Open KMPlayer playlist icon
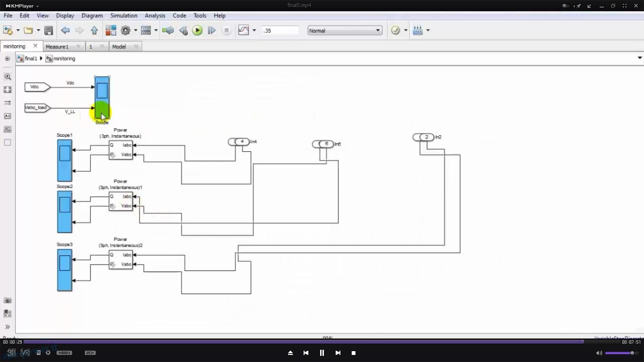 39,353
